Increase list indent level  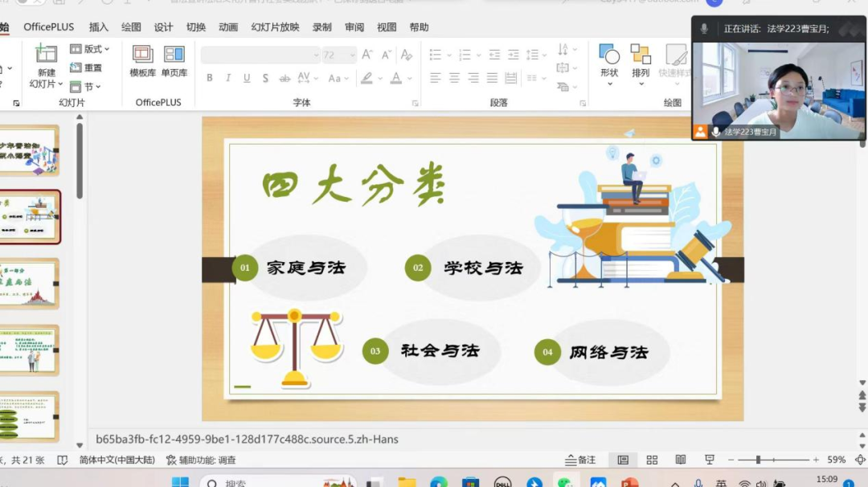(514, 54)
